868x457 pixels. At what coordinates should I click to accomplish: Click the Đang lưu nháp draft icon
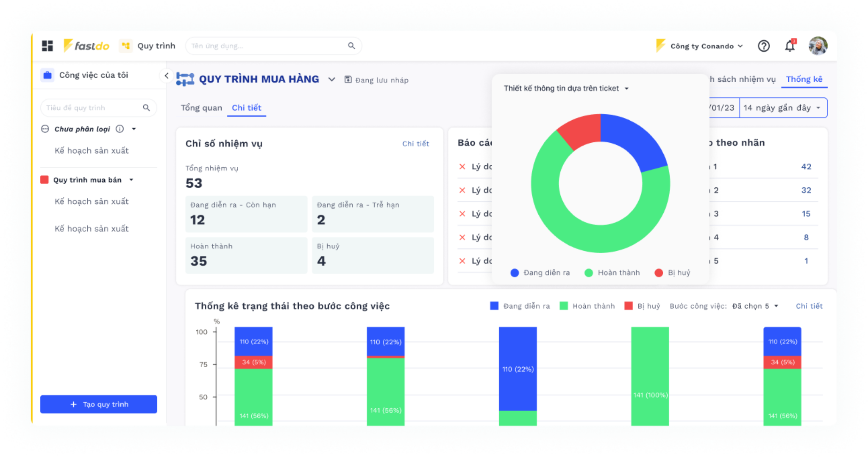click(x=348, y=79)
